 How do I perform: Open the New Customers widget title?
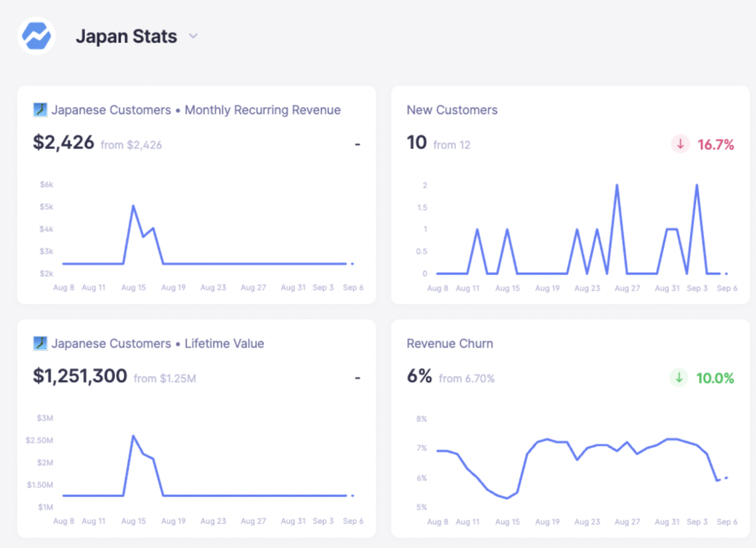coord(452,110)
